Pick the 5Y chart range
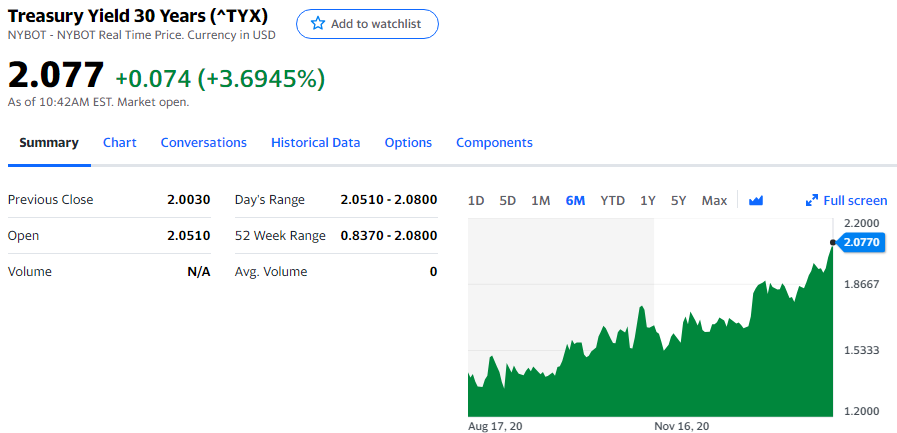897x433 pixels. (x=679, y=200)
